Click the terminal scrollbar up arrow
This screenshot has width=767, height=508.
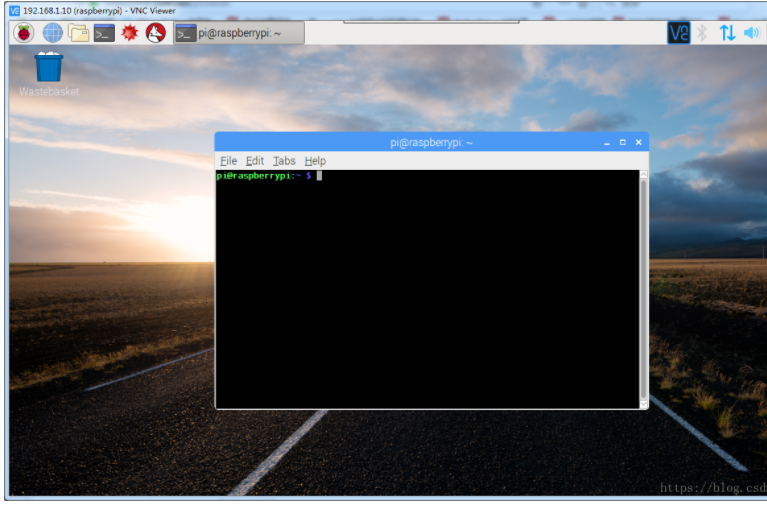[644, 175]
